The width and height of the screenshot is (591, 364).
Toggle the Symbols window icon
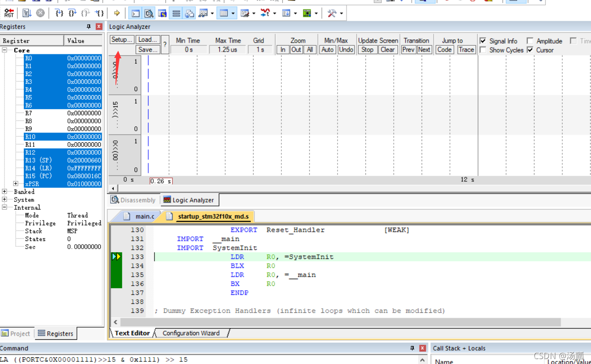pyautogui.click(x=162, y=13)
